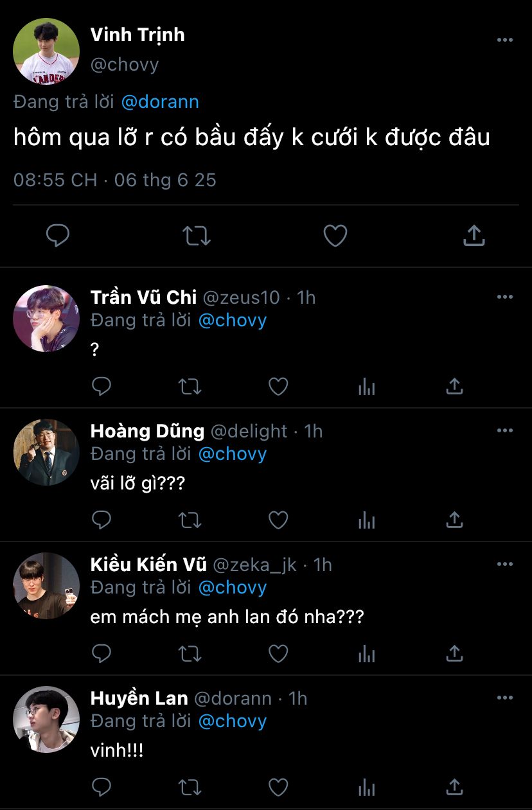Open more options on Trần Vũ Chi's reply
Image resolution: width=532 pixels, height=810 pixels.
[x=505, y=297]
